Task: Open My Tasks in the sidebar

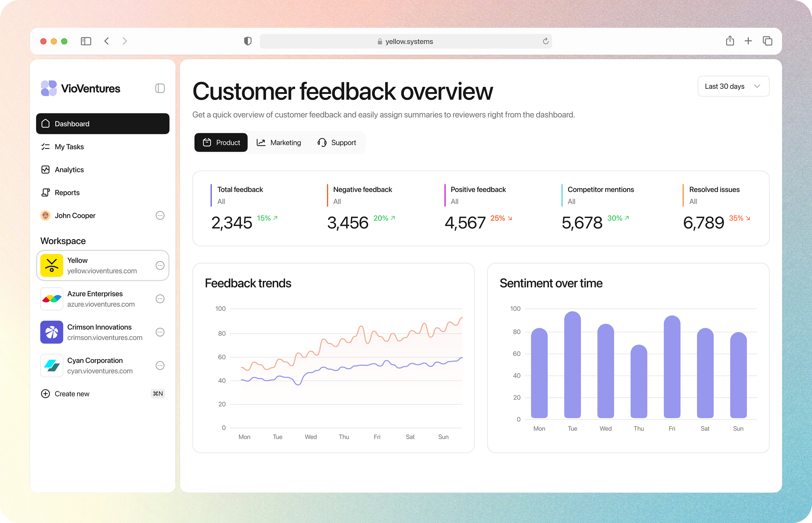Action: point(102,147)
